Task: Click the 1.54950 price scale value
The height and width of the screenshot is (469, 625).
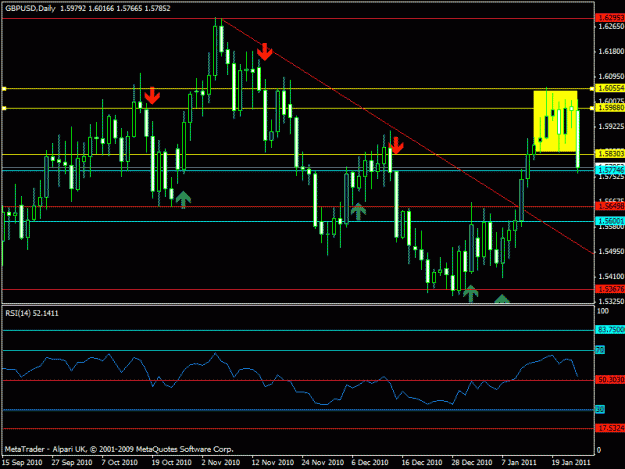Action: (x=611, y=251)
